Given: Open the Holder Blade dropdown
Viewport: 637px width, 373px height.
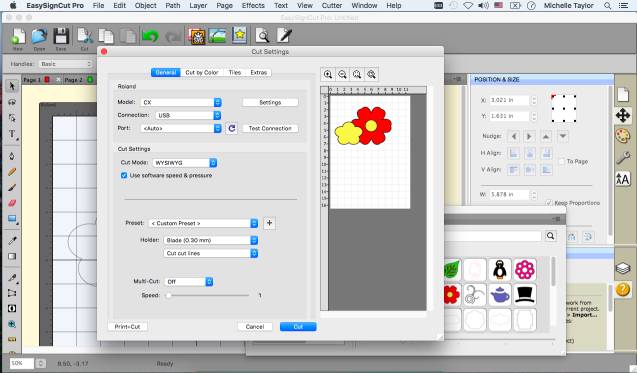Looking at the screenshot, I should (x=210, y=241).
